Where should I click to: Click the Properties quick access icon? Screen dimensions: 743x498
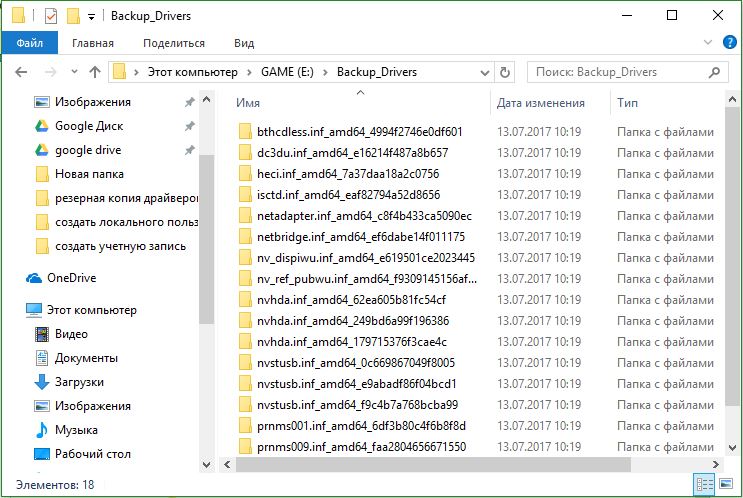(x=51, y=16)
